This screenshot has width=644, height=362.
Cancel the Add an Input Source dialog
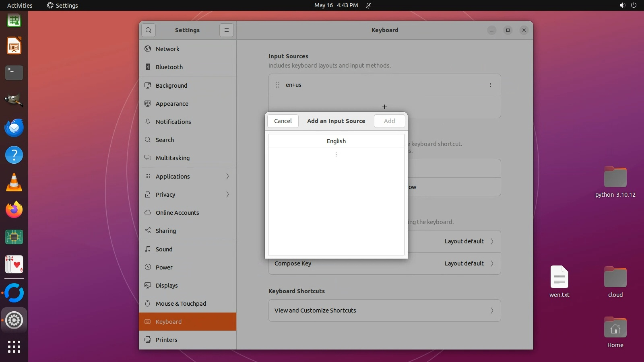[283, 121]
